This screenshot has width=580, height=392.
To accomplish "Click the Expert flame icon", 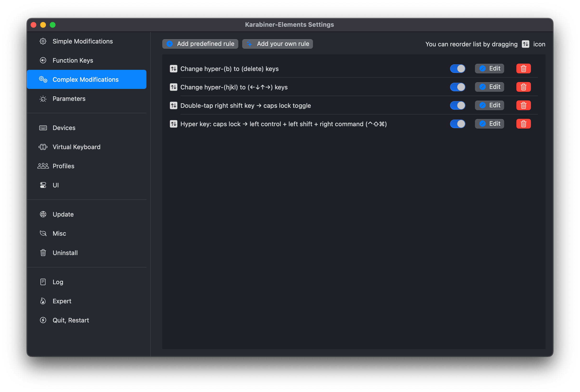I will [43, 301].
